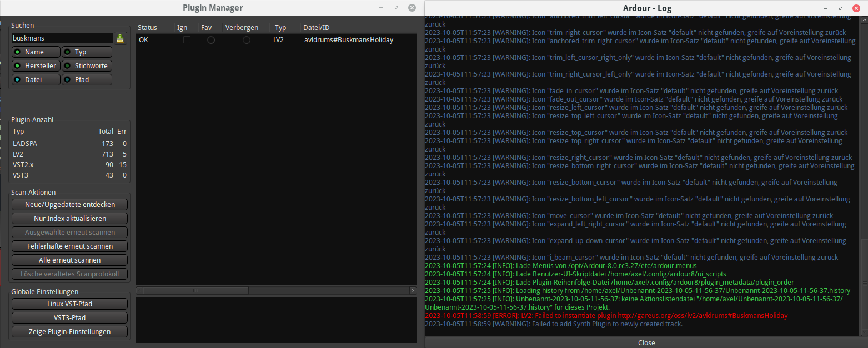The width and height of the screenshot is (868, 348).
Task: Toggle the Typ search filter
Action: coord(87,52)
